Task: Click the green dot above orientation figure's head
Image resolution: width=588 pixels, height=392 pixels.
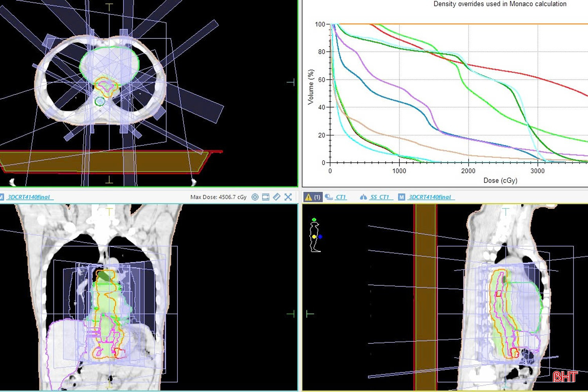Action: pyautogui.click(x=314, y=220)
